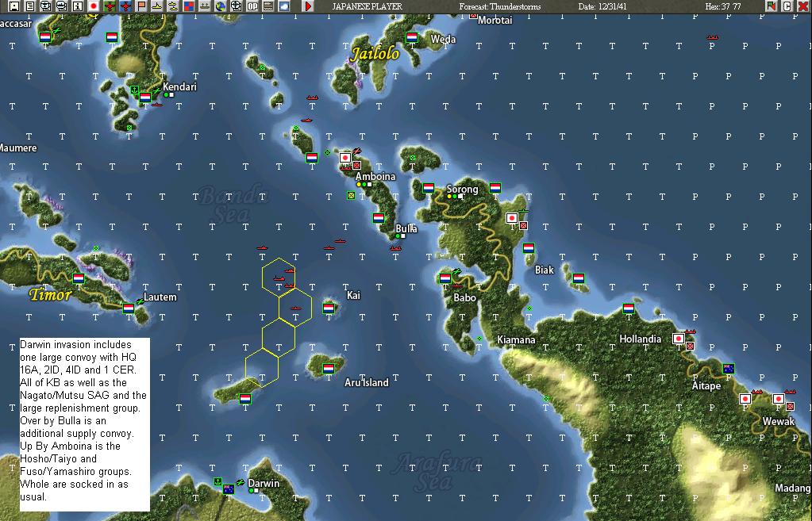Save the game with the disk icon
Viewport: 812px width, 521px height.
[x=13, y=6]
